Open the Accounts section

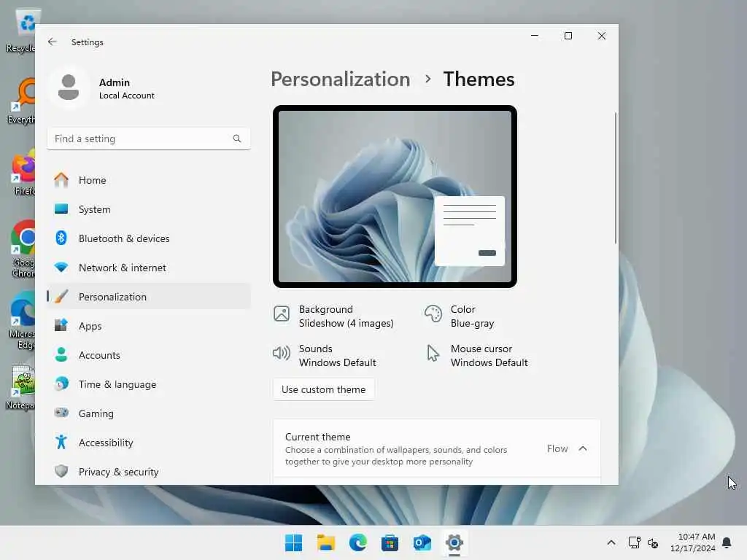coord(149,355)
